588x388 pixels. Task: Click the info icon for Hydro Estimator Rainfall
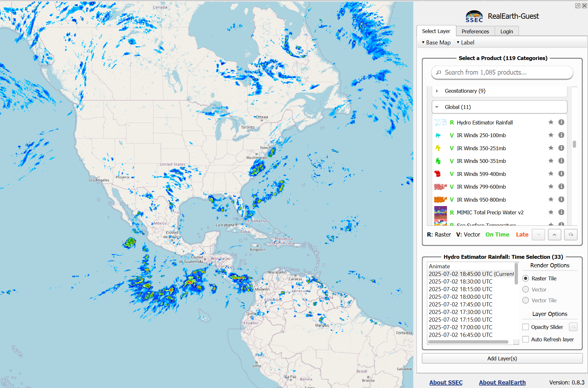[x=561, y=122]
